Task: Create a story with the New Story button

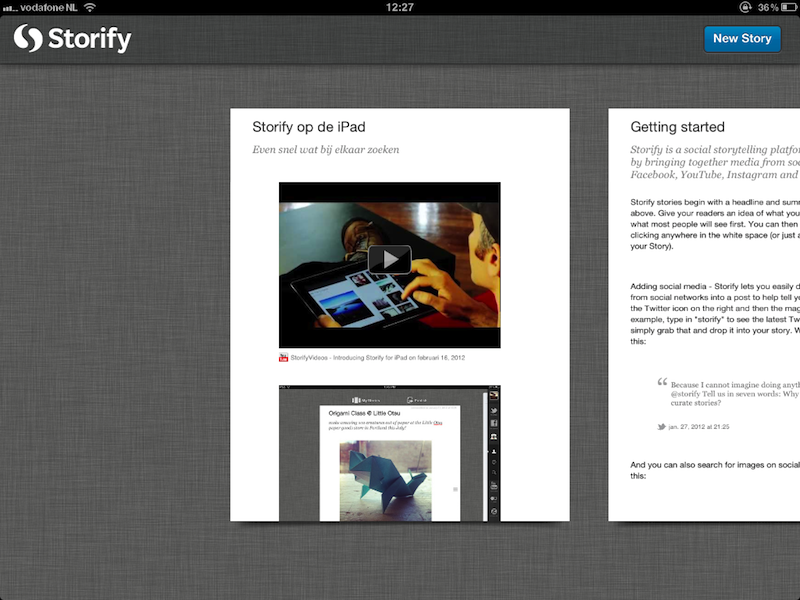Action: pos(741,38)
